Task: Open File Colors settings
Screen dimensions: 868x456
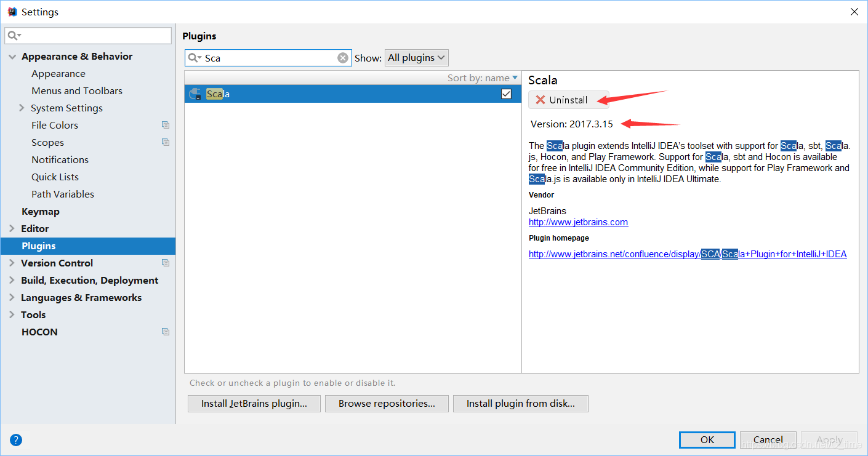Action: (x=55, y=125)
